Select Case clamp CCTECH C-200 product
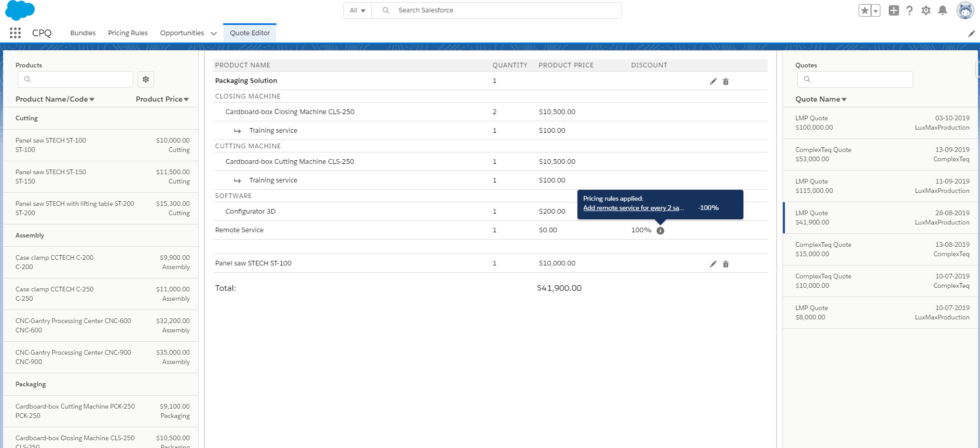This screenshot has height=448, width=980. [101, 262]
